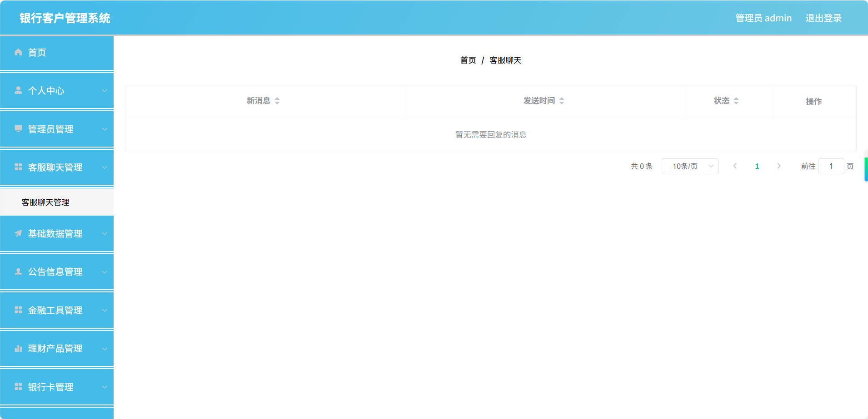
Task: Click the monitor icon beside 管理员管理
Action: (x=18, y=129)
